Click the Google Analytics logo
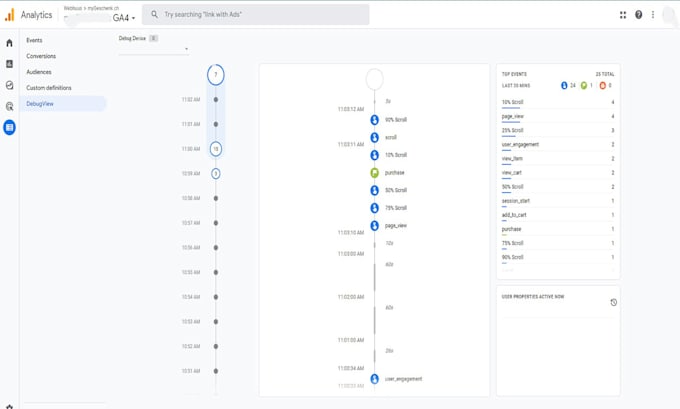 point(10,15)
